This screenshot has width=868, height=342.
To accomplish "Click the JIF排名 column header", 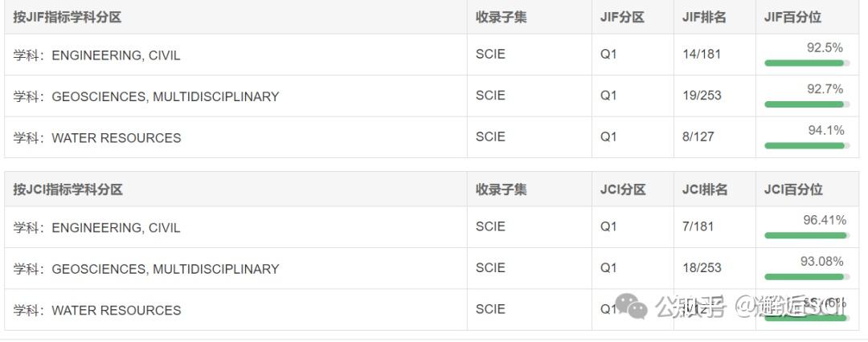I will coord(704,17).
